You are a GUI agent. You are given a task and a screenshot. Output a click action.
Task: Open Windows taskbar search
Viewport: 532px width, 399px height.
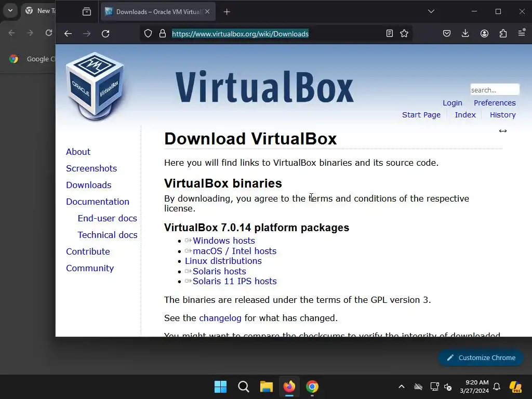click(243, 387)
